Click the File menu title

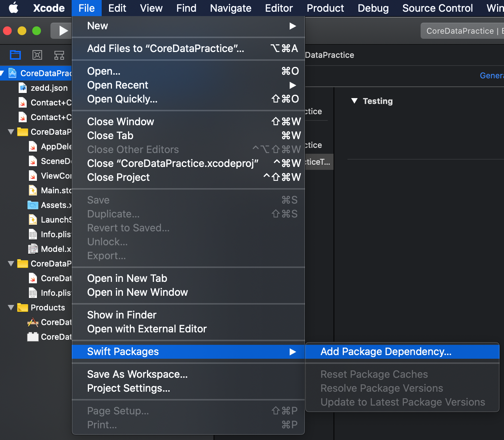pyautogui.click(x=86, y=8)
